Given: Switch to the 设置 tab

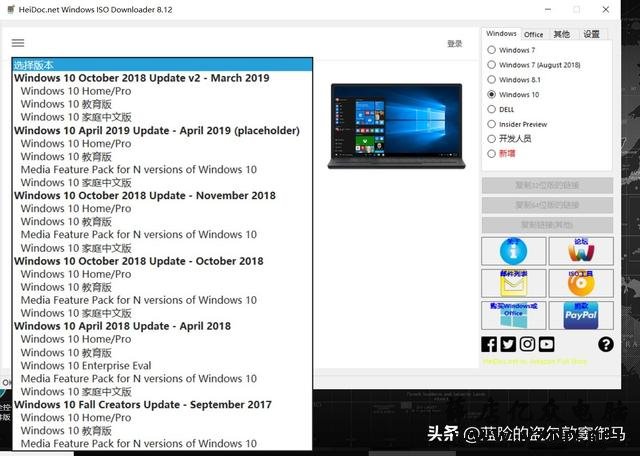Looking at the screenshot, I should [591, 35].
